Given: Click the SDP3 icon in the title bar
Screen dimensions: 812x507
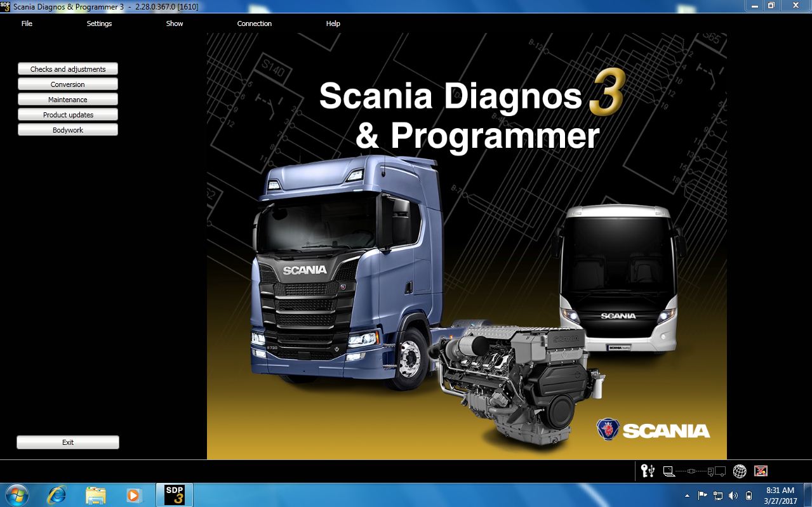Looking at the screenshot, I should pos(5,6).
